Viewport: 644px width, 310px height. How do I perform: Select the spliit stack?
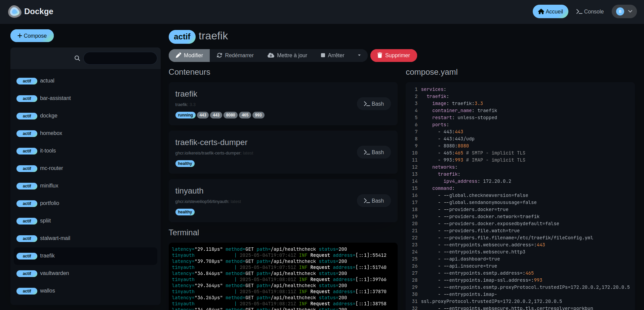coord(85,221)
